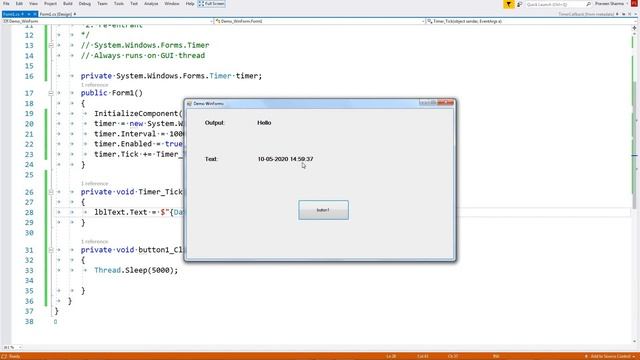Click the yellow notifications filter flag icon
This screenshot has height=360, width=640.
[x=508, y=4]
